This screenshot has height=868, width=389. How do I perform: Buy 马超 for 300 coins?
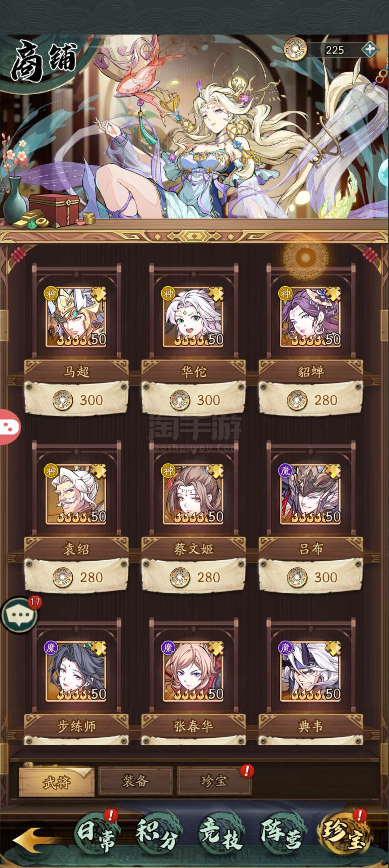(76, 400)
